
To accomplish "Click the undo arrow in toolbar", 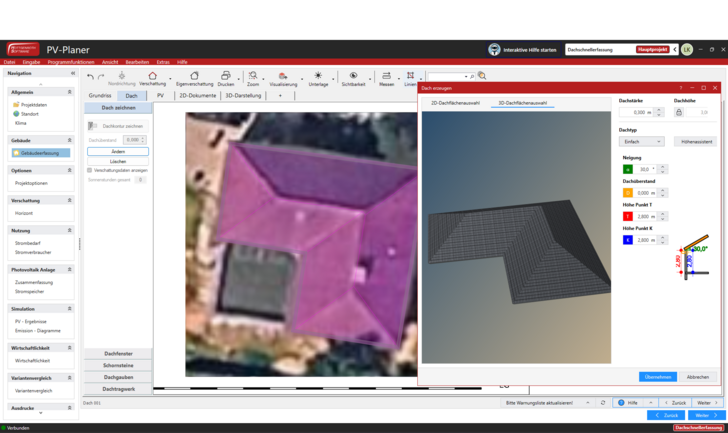I will click(90, 77).
